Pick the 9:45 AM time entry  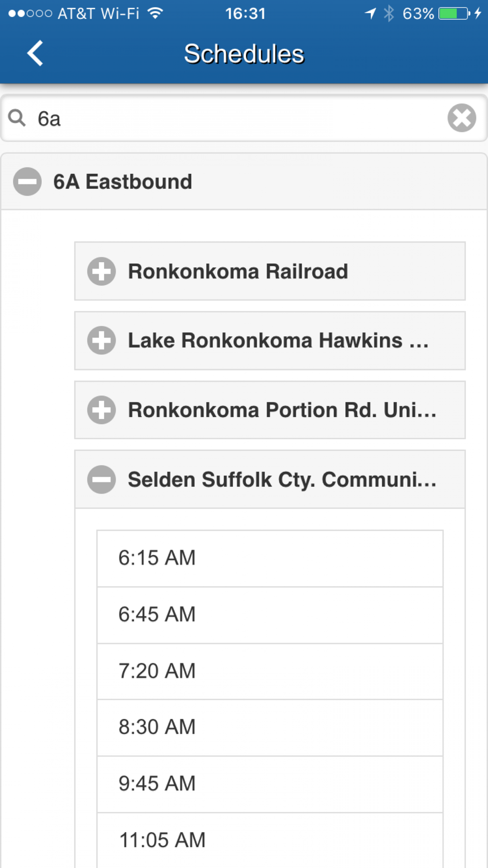click(270, 785)
